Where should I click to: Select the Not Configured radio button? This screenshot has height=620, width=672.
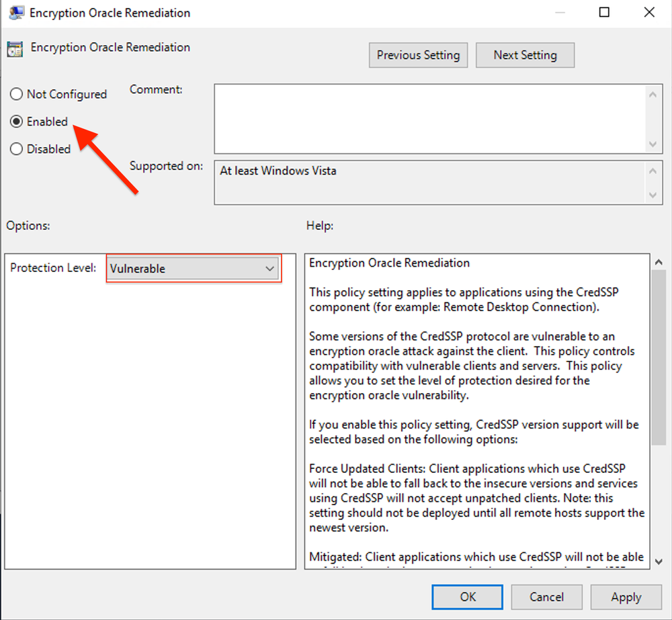coord(16,94)
